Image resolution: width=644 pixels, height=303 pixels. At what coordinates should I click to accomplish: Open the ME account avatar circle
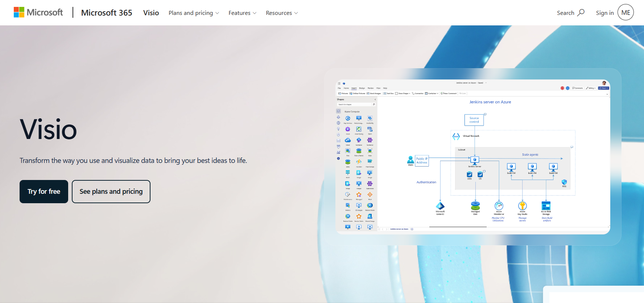[x=626, y=12]
